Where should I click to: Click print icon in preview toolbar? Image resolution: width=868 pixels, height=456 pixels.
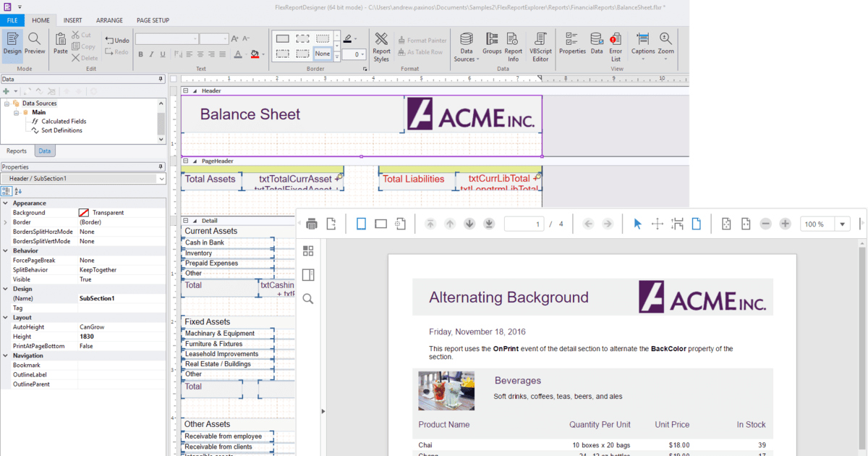312,224
